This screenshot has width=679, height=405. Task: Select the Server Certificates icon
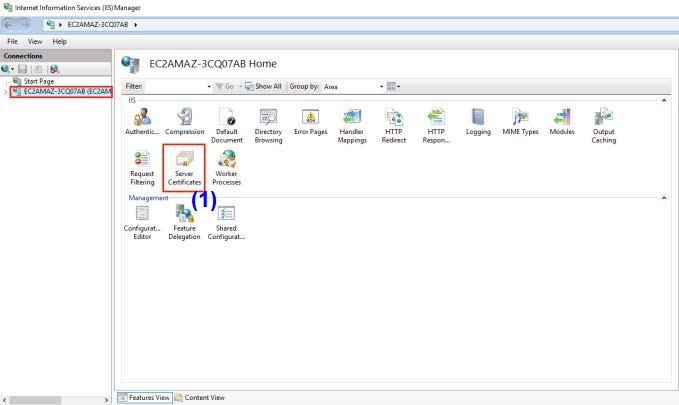pos(184,168)
